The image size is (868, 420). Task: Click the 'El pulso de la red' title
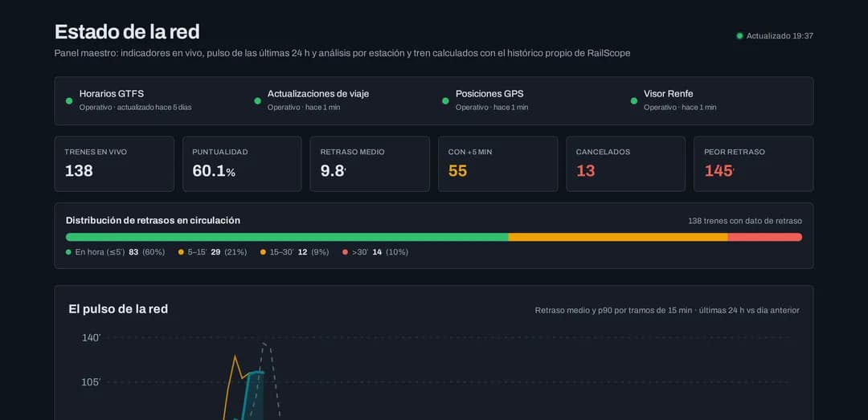click(x=118, y=309)
